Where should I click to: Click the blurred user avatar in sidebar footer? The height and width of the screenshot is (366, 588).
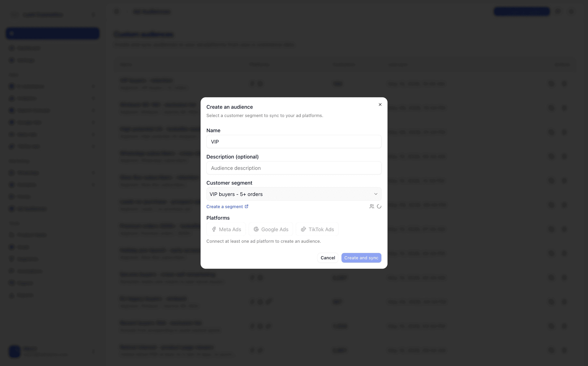click(x=15, y=351)
